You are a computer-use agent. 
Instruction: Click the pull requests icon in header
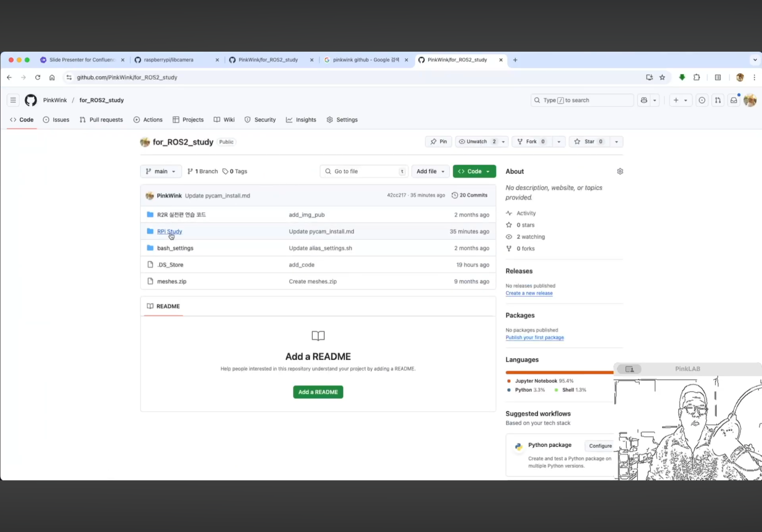click(x=718, y=100)
